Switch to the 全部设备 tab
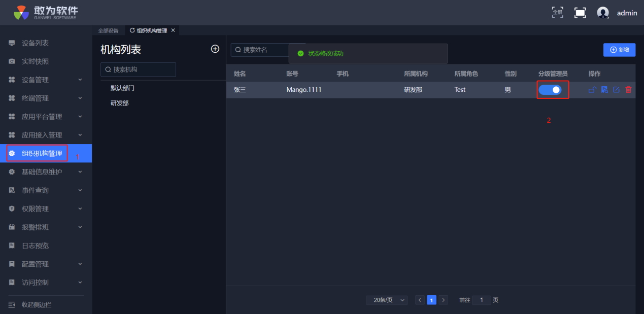644x314 pixels. [x=108, y=30]
